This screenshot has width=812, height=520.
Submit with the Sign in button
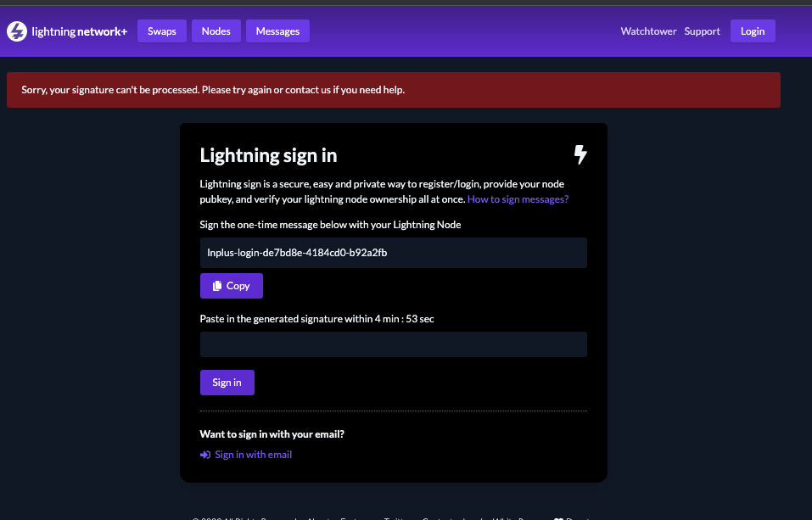(227, 383)
